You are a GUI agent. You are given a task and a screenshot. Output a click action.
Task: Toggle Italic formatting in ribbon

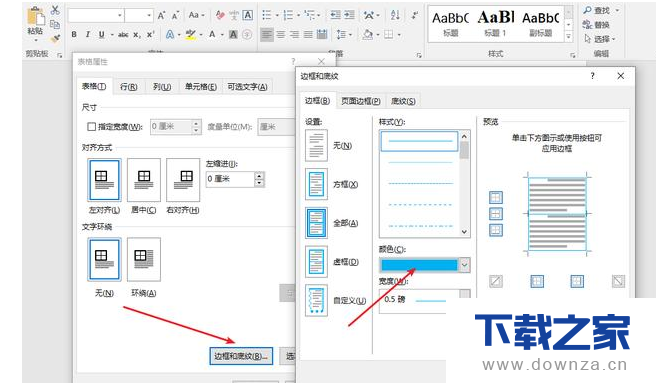[87, 34]
